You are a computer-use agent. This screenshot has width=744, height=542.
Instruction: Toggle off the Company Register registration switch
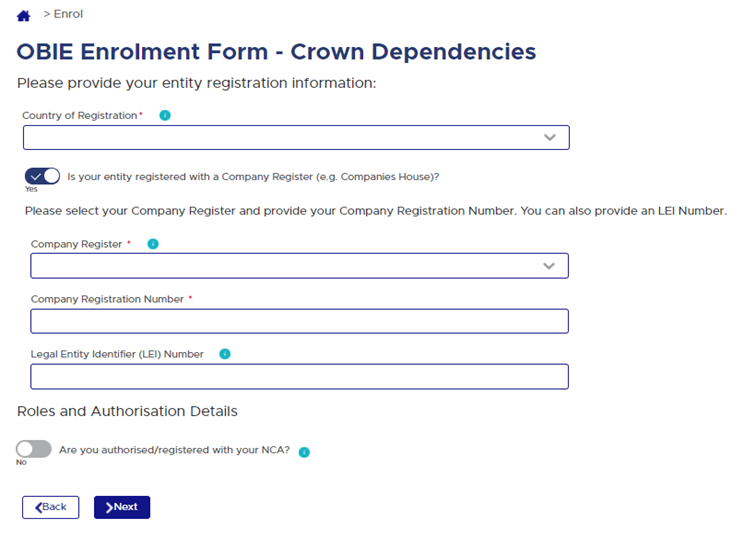[x=42, y=176]
